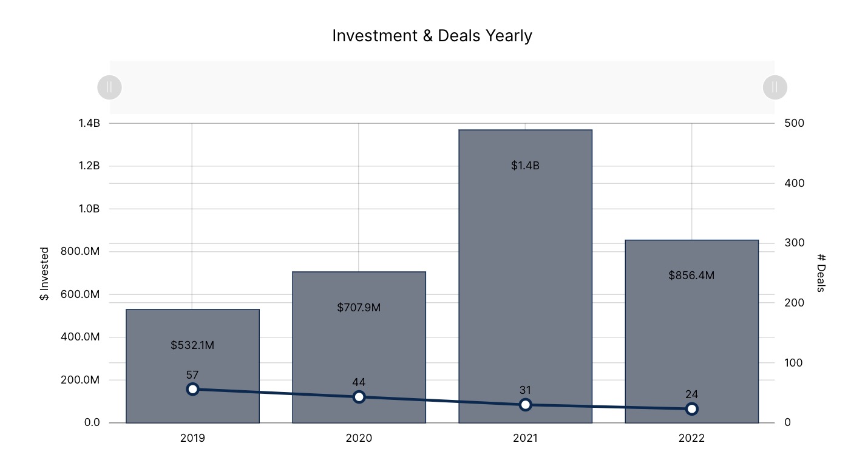
Task: Click the 31 deals data point
Action: (525, 405)
